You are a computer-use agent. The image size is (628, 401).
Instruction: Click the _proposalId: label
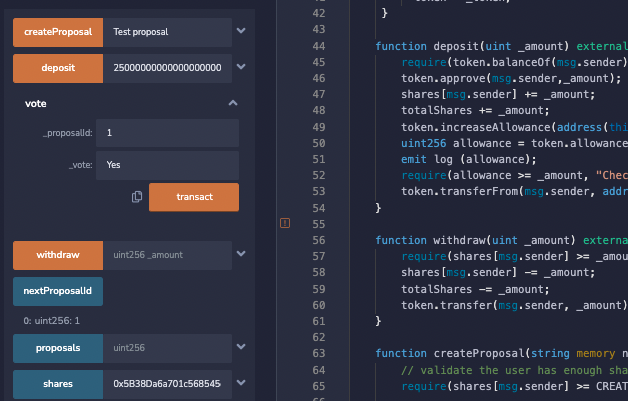click(x=68, y=133)
